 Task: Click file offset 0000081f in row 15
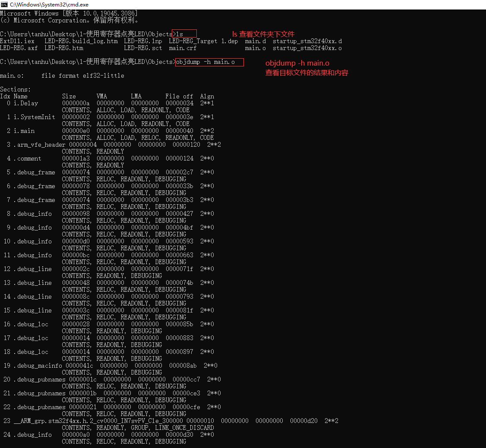click(x=180, y=311)
